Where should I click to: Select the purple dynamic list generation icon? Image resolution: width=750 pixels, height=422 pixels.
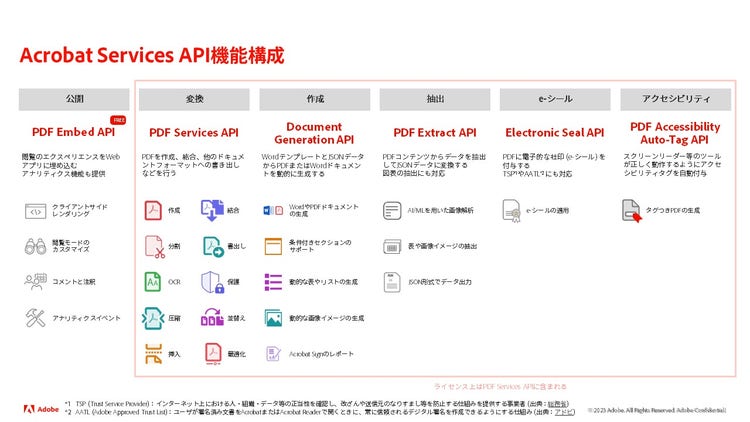tap(273, 282)
